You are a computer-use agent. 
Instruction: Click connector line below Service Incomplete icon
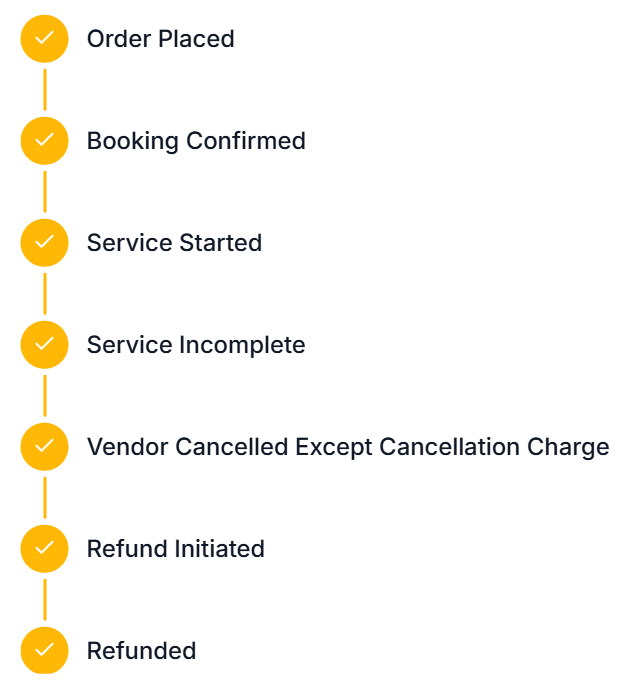(x=44, y=396)
